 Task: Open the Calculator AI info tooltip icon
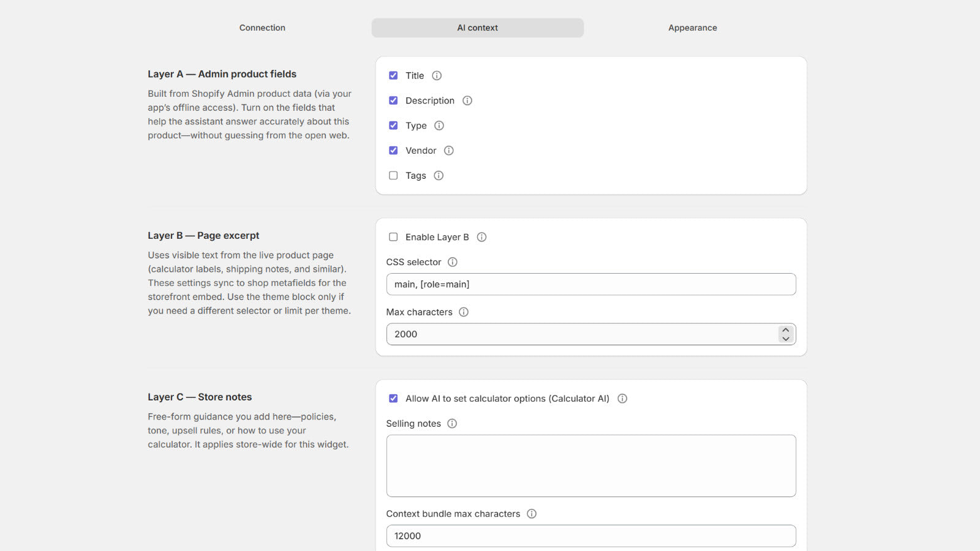622,399
